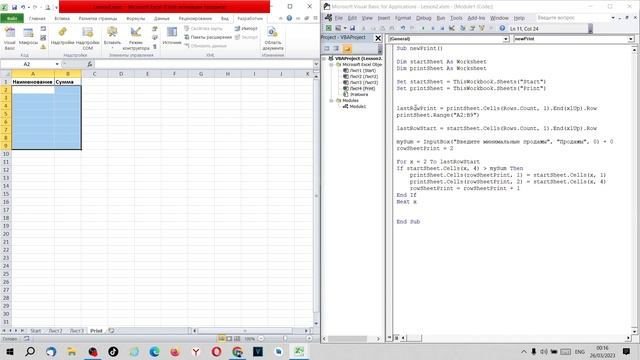Viewport: 640px width, 360px height.
Task: Open the Вставить controls dropdown
Action: pyautogui.click(x=112, y=38)
